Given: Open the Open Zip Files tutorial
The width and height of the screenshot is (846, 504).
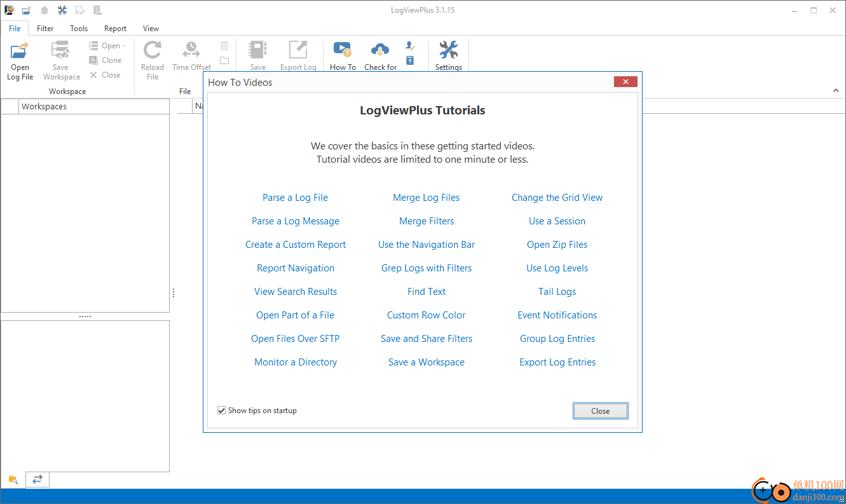Looking at the screenshot, I should point(557,245).
